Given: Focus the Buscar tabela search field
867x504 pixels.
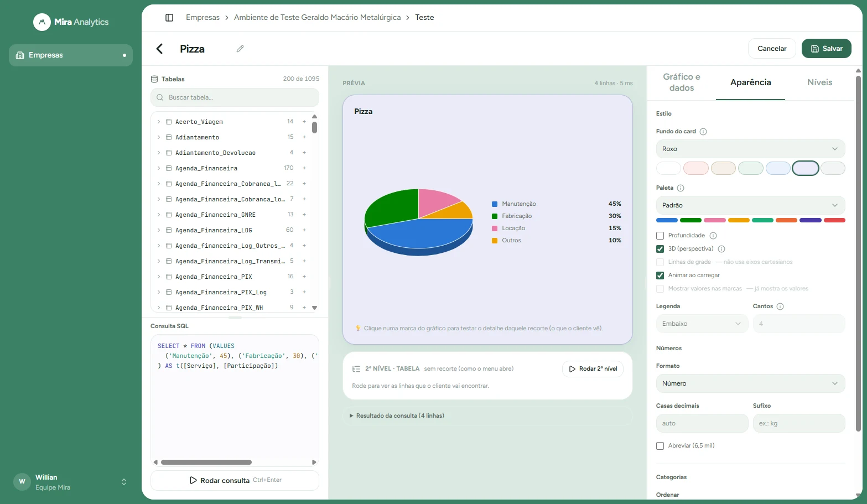Looking at the screenshot, I should tap(235, 97).
